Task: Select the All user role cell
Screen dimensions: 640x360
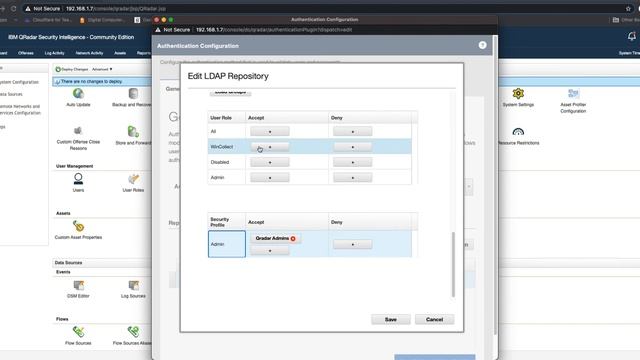Action: [227, 131]
